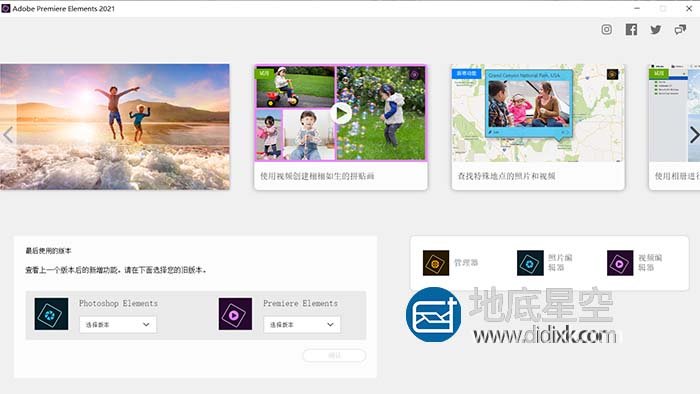The image size is (700, 394).
Task: Close the Premiere Elements window
Action: (x=689, y=8)
